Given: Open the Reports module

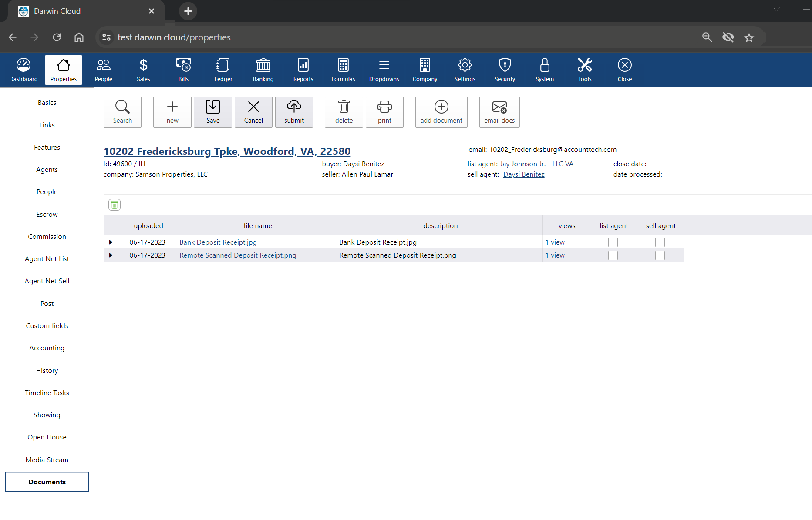Looking at the screenshot, I should (303, 70).
